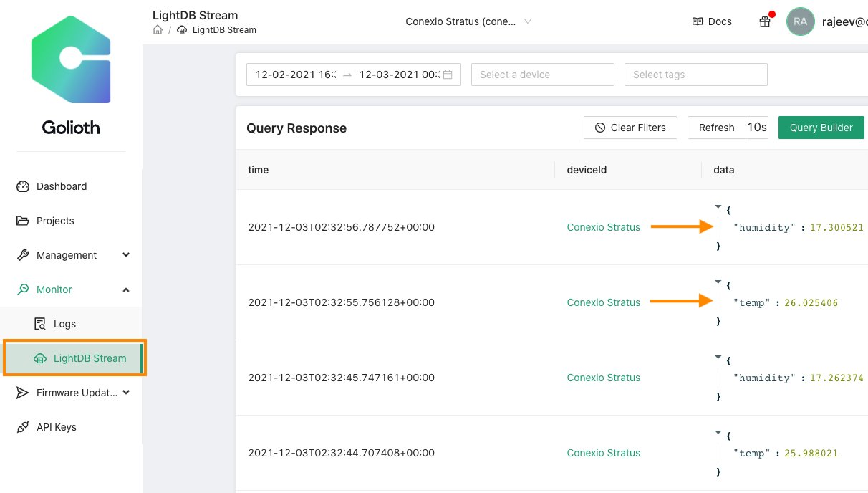Click the time column header
Screen dimensions: 868x493
[259, 170]
